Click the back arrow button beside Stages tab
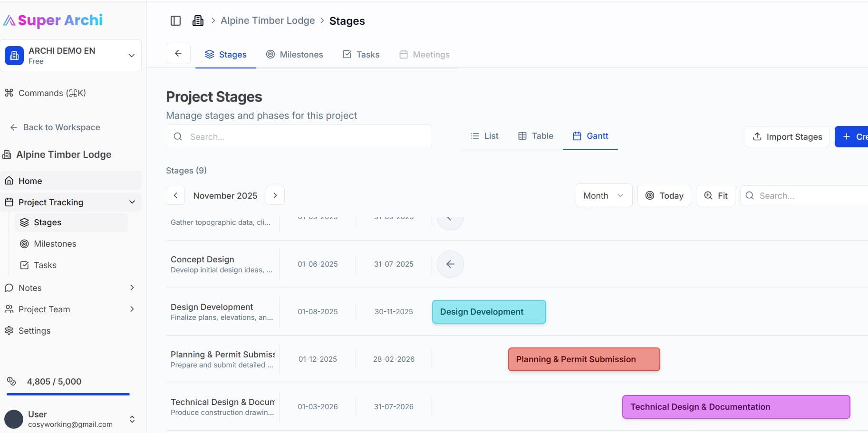 pos(178,53)
